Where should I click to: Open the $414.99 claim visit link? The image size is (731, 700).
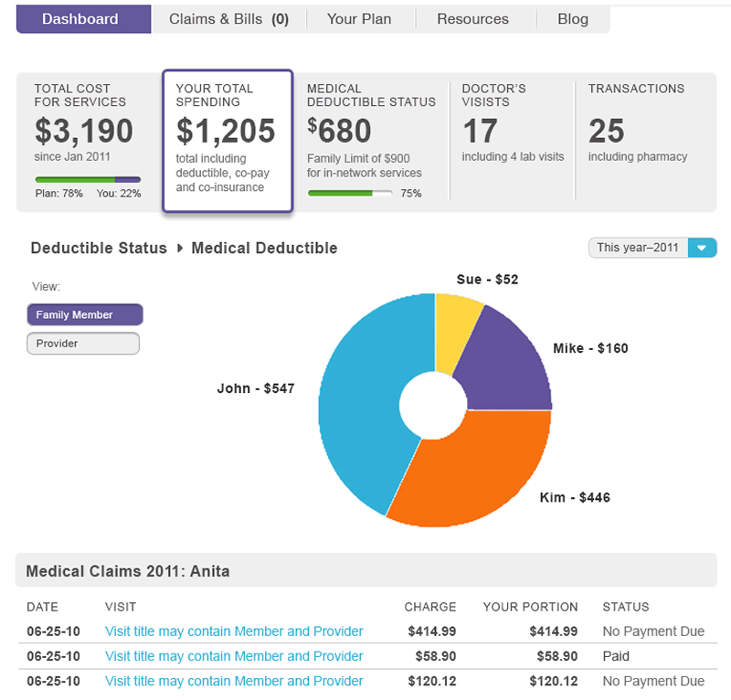pos(234,631)
